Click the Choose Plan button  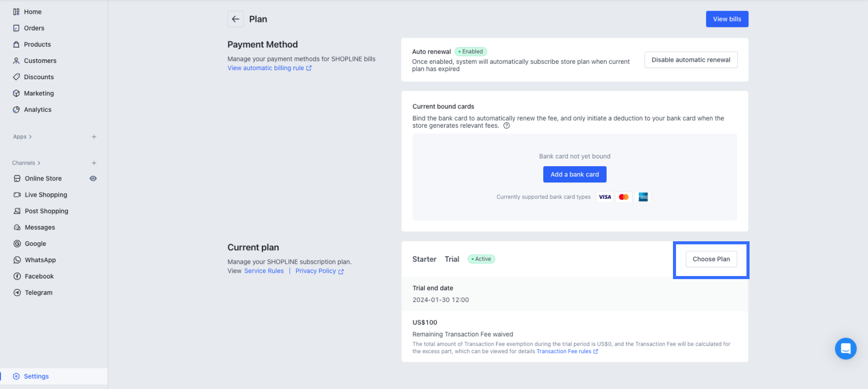[711, 259]
